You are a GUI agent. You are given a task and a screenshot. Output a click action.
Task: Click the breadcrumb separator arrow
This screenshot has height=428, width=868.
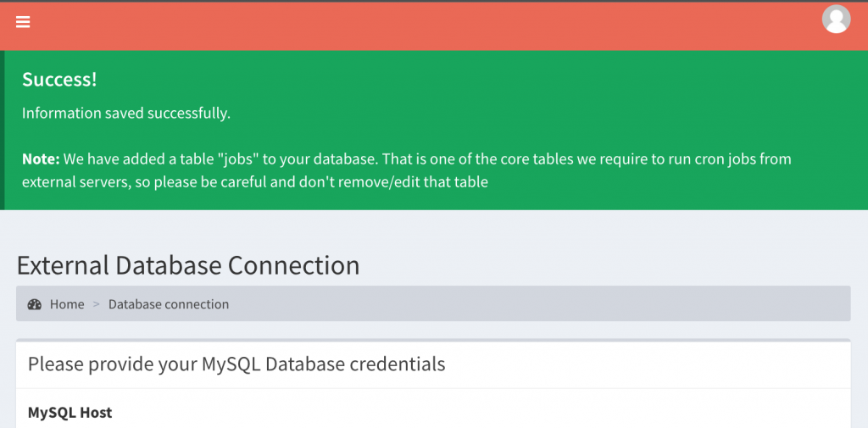(x=97, y=304)
